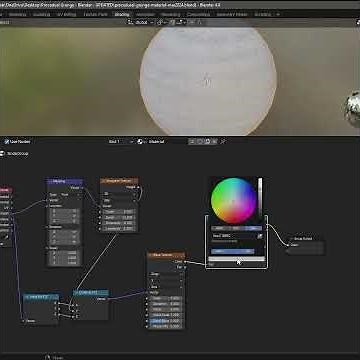Add a new workspace with the plus icon
The image size is (360, 360).
278,14
